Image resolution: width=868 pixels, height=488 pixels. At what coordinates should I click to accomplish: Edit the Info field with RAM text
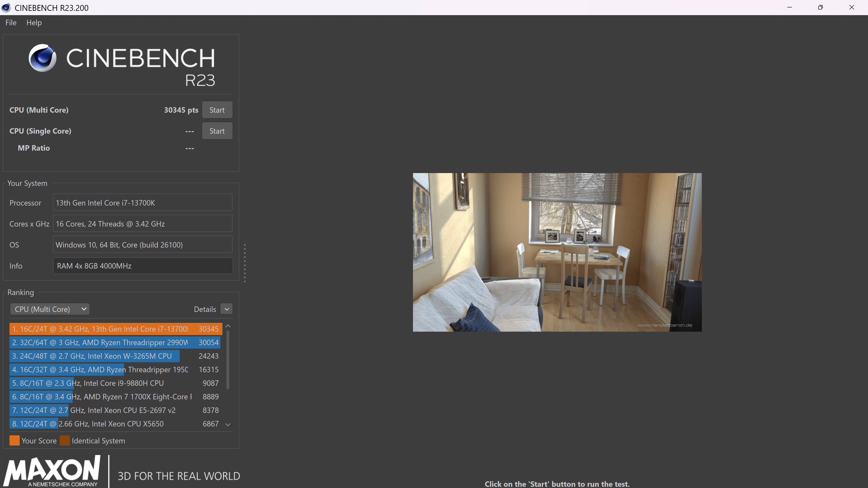143,266
